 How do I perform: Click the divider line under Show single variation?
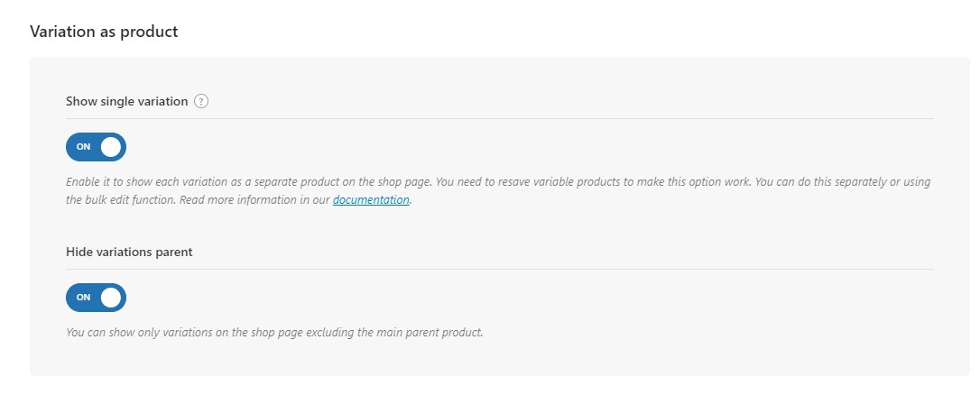[x=499, y=118]
